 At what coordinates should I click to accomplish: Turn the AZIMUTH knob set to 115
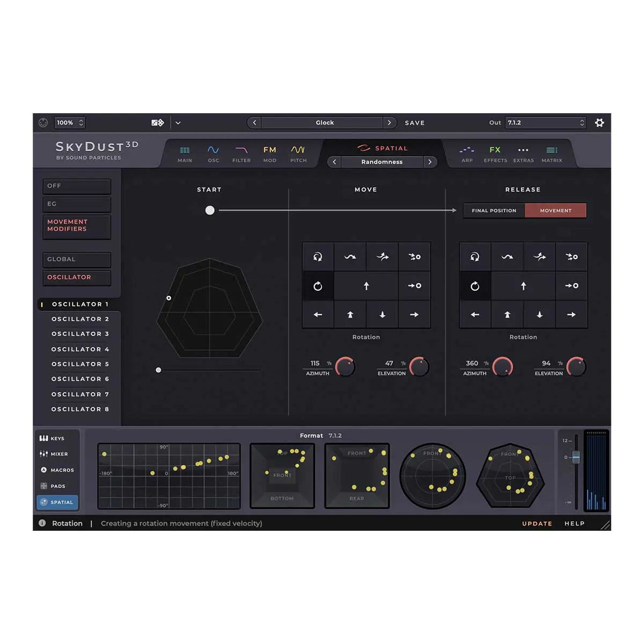(345, 367)
